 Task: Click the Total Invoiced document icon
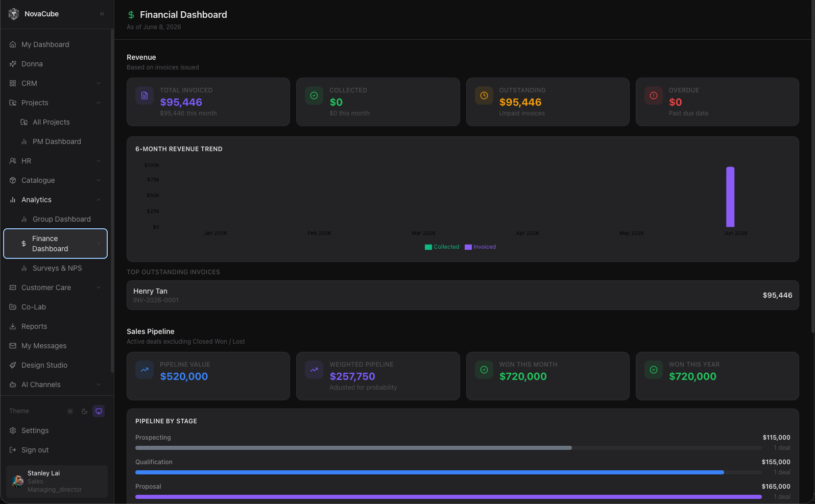click(145, 95)
